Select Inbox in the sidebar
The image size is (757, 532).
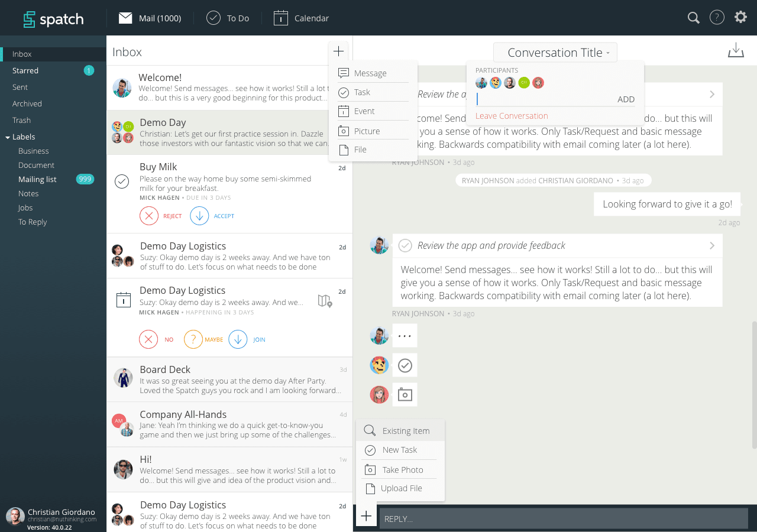click(53, 54)
